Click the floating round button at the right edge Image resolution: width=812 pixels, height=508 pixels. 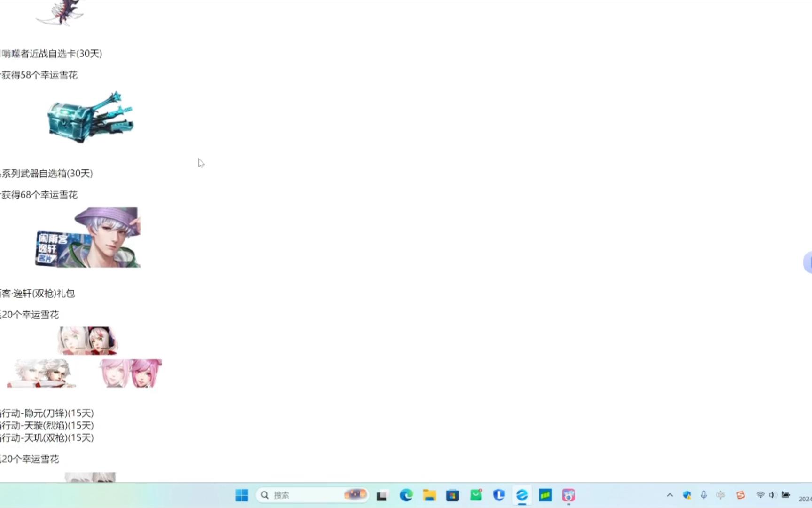(808, 262)
